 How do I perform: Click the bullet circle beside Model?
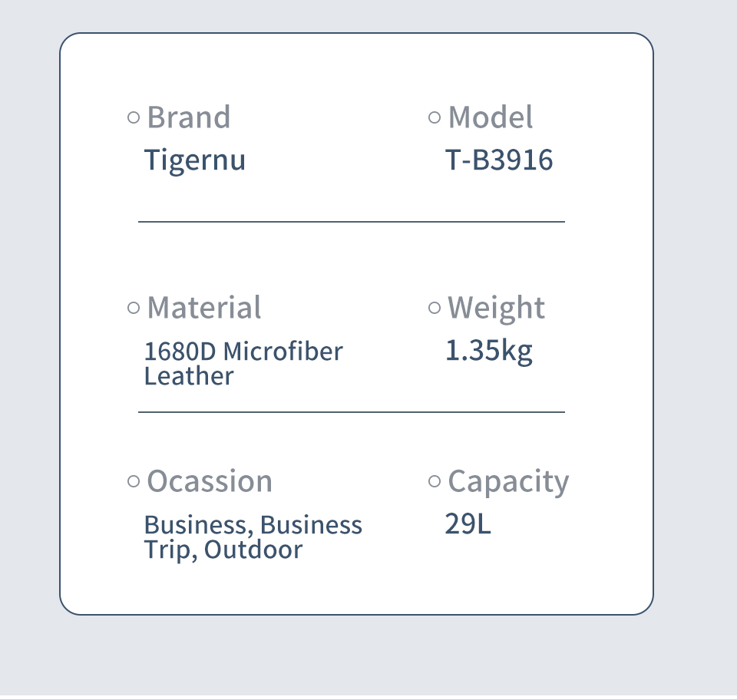[x=435, y=117]
